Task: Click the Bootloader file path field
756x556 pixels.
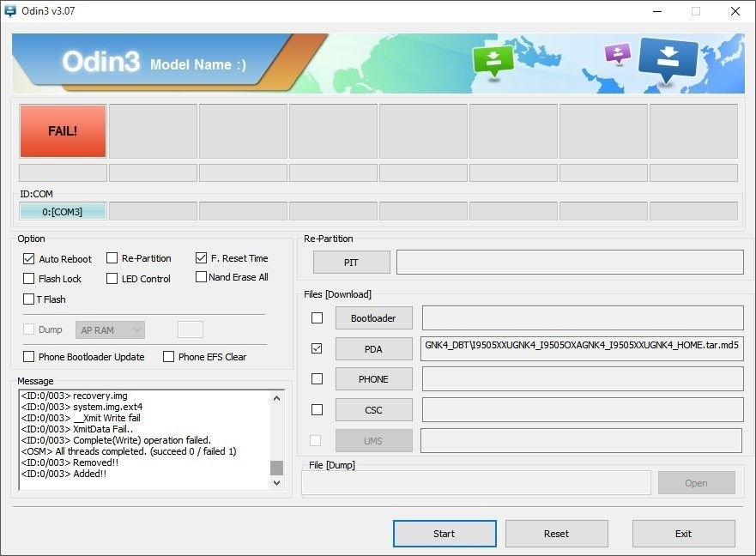Action: 583,317
